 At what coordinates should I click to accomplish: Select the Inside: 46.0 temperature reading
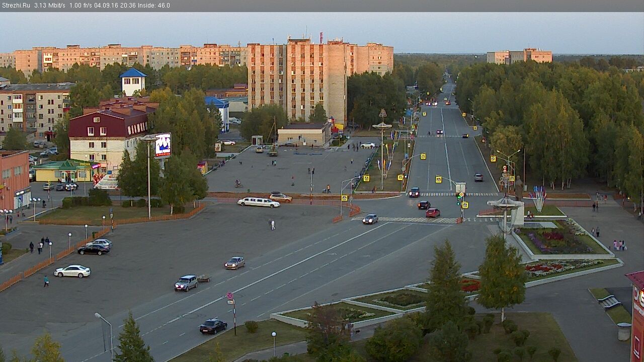click(155, 6)
